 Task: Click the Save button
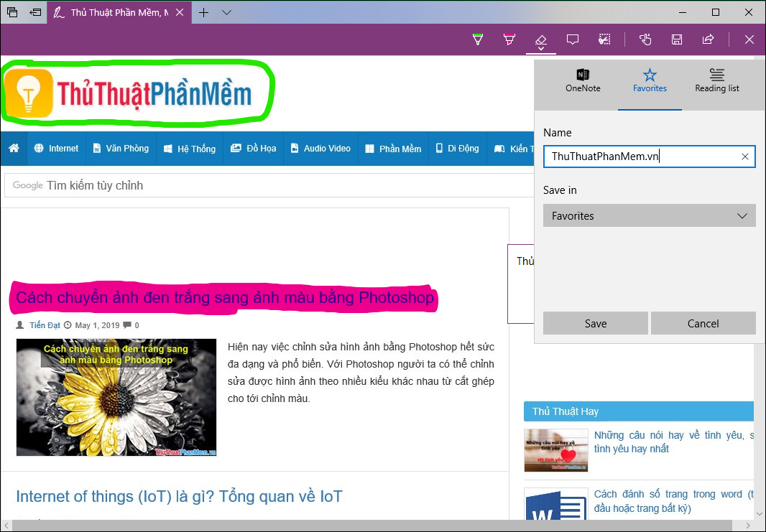click(x=595, y=323)
